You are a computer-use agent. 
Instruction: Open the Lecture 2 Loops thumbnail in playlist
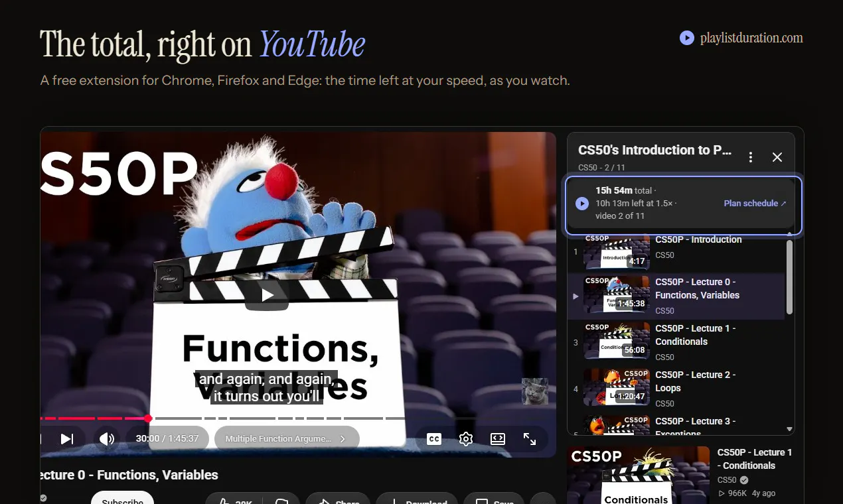[617, 387]
